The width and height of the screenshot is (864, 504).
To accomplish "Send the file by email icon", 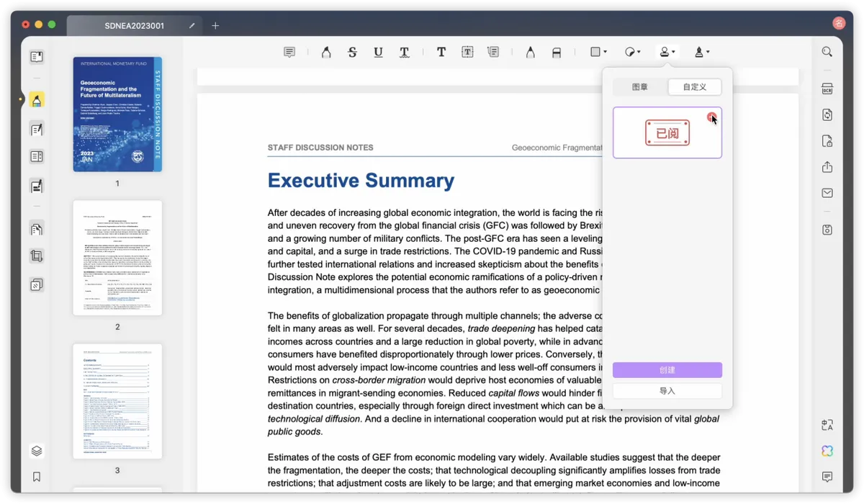I will pos(827,193).
